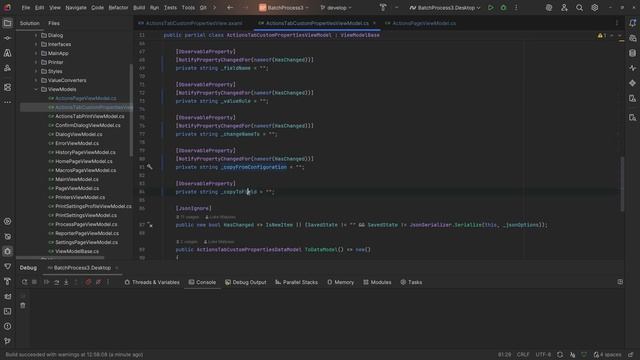
Task: Switch to the Parallel Stacks tab
Action: 296,282
